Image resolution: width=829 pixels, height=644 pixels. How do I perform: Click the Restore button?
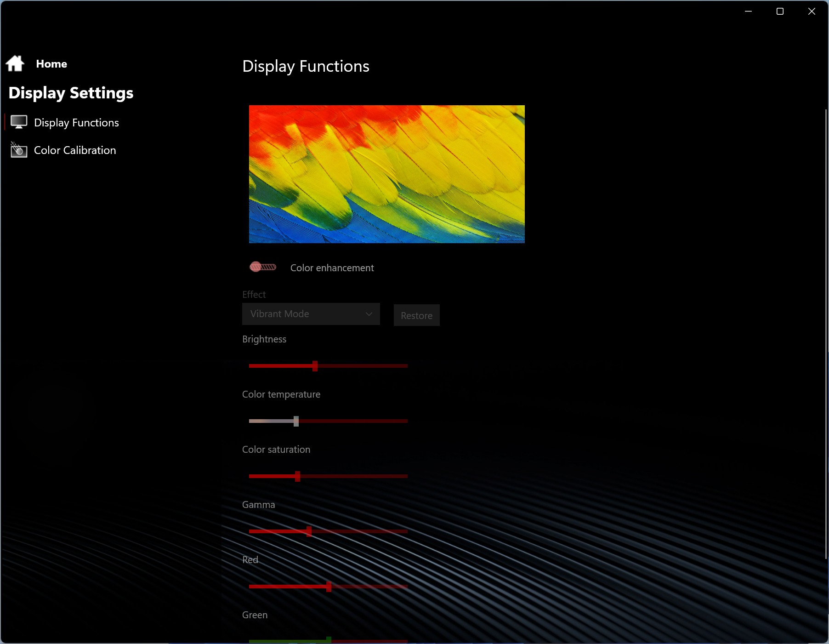point(417,315)
